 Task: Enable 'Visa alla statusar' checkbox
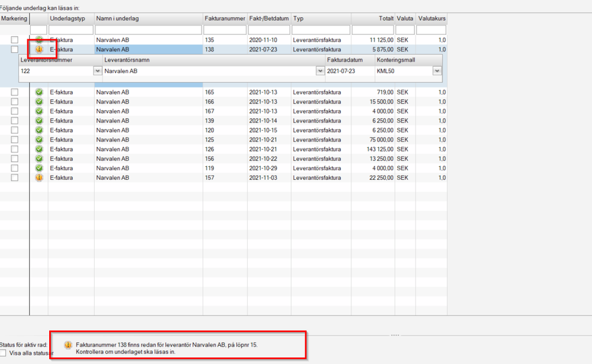click(4, 353)
